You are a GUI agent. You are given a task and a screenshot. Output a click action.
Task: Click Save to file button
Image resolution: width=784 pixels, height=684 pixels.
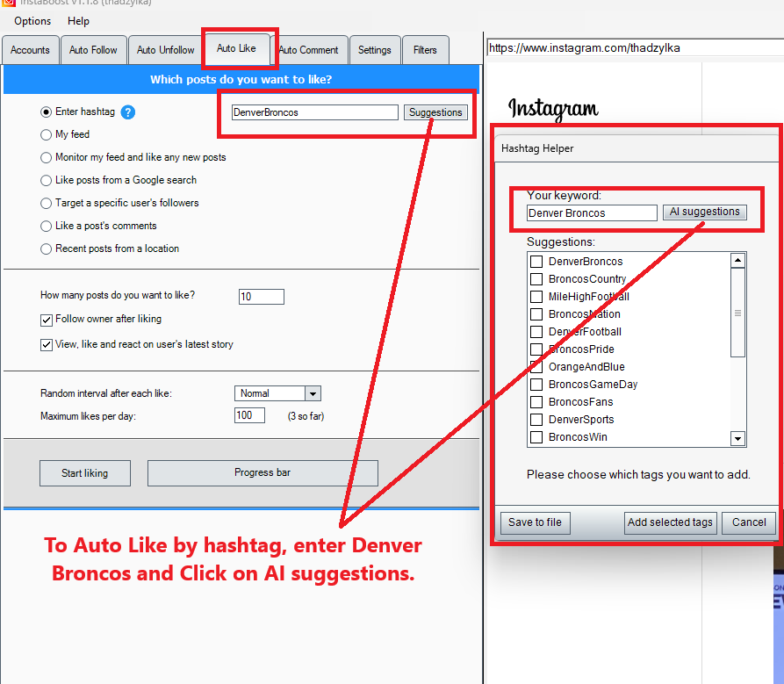click(535, 523)
